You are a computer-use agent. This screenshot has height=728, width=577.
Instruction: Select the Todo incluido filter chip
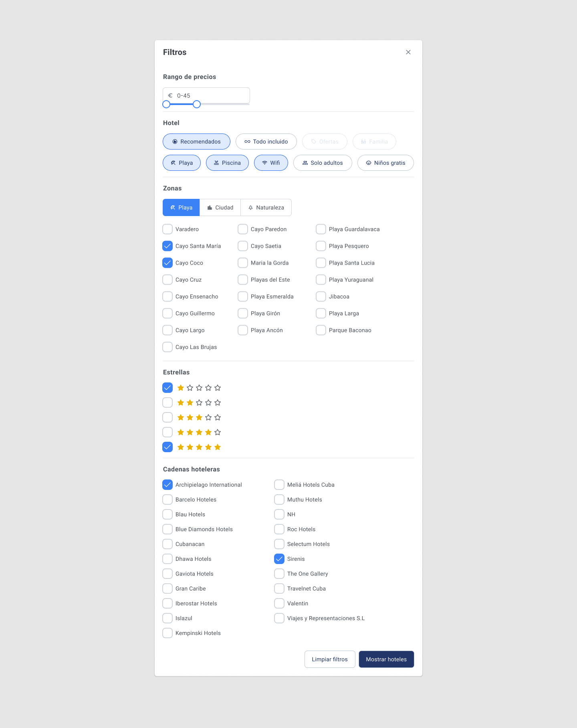coord(266,142)
